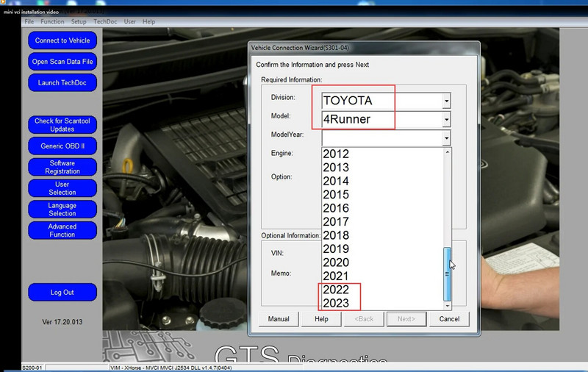
Task: Expand the Model dropdown arrow
Action: [446, 119]
